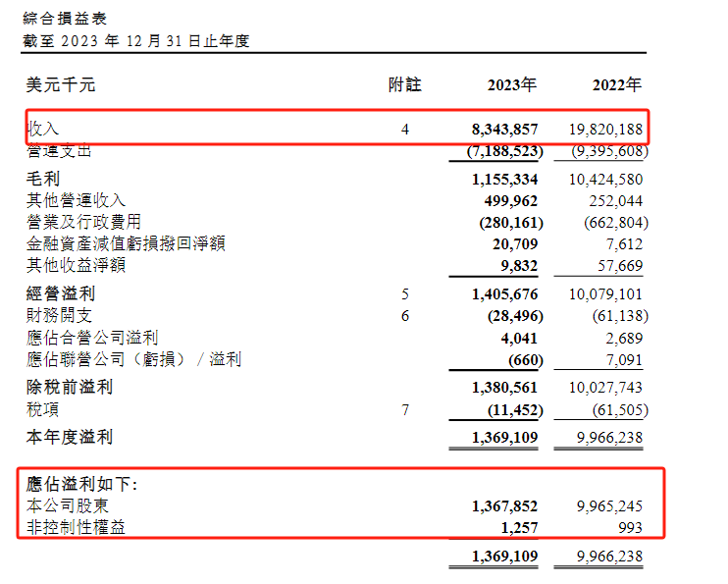The image size is (728, 584).
Task: Click gross profit value 10,424,580
Action: pyautogui.click(x=606, y=180)
